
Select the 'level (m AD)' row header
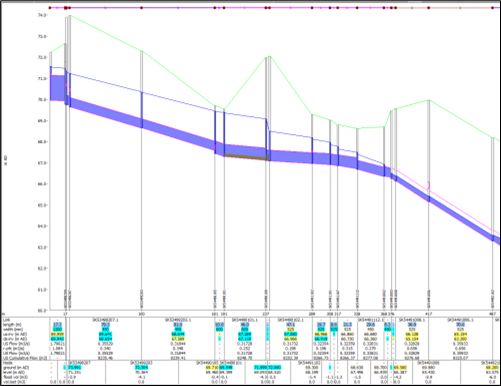coord(13,372)
